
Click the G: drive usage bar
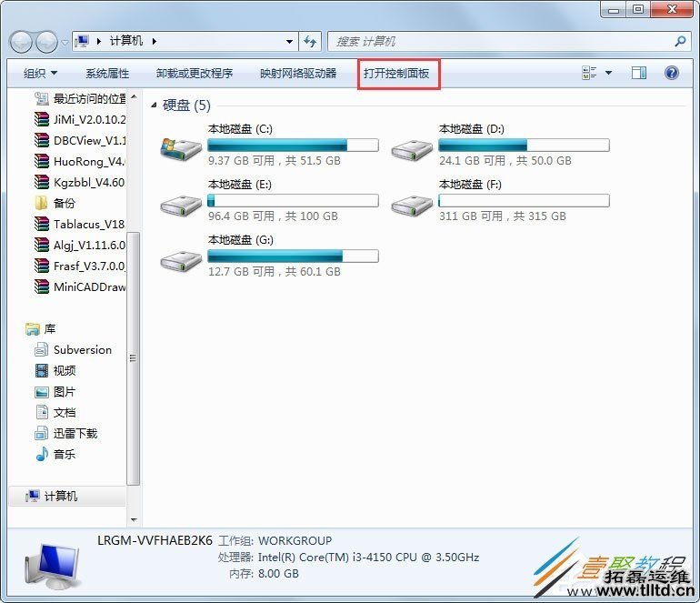point(293,256)
